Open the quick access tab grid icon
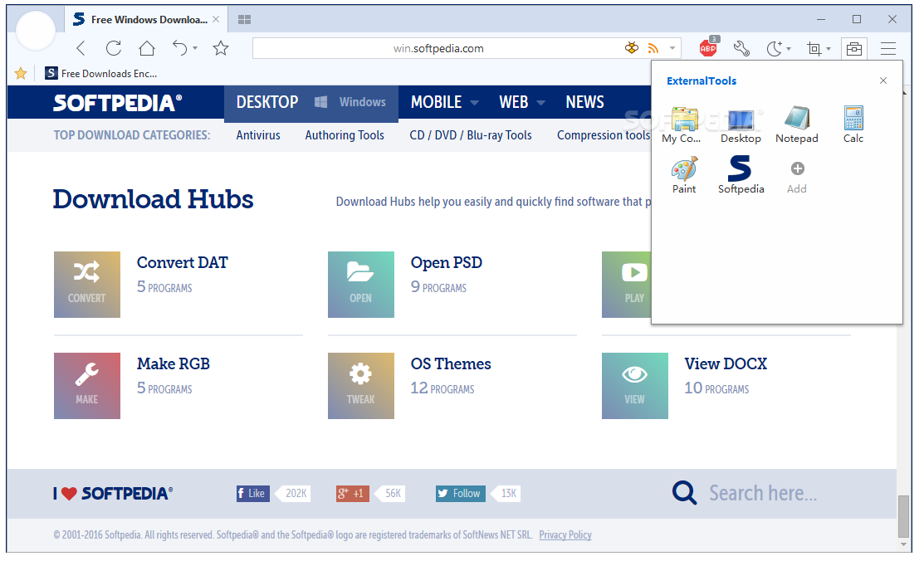The height and width of the screenshot is (561, 924). point(245,19)
